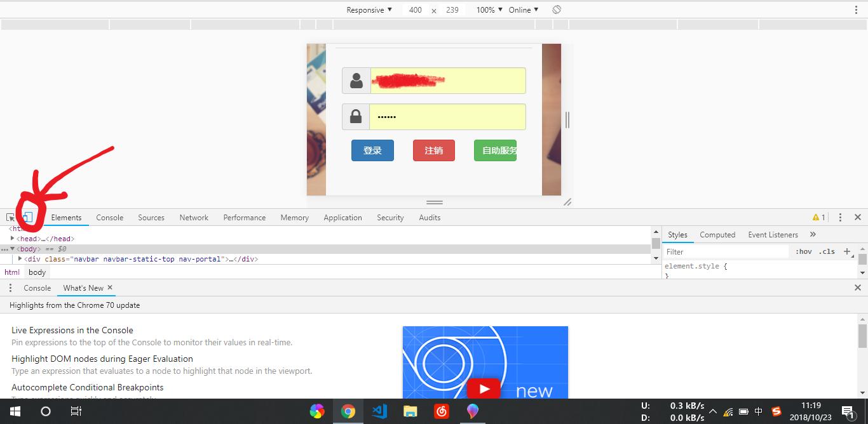Focus the Styles Filter input
The width and height of the screenshot is (868, 424).
click(x=726, y=251)
